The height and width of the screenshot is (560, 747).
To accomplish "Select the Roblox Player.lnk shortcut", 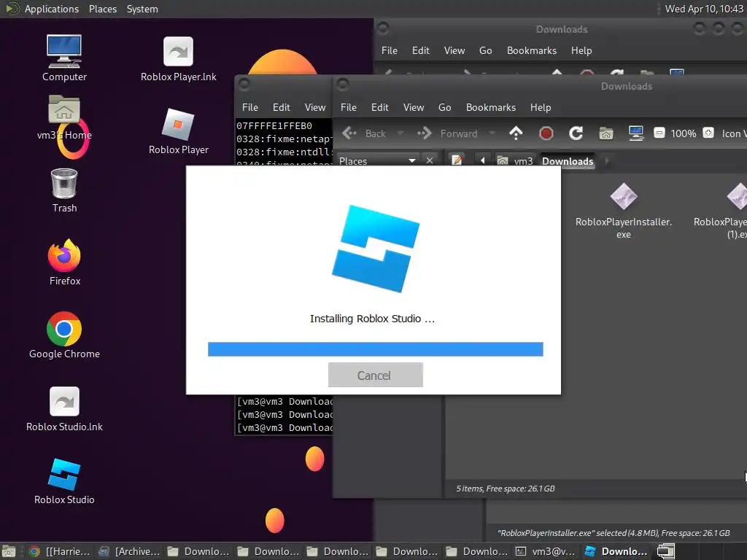I will tap(178, 58).
